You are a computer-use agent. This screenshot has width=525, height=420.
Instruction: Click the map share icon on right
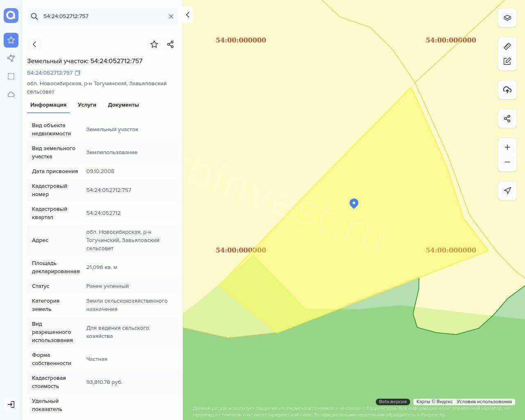pyautogui.click(x=507, y=119)
